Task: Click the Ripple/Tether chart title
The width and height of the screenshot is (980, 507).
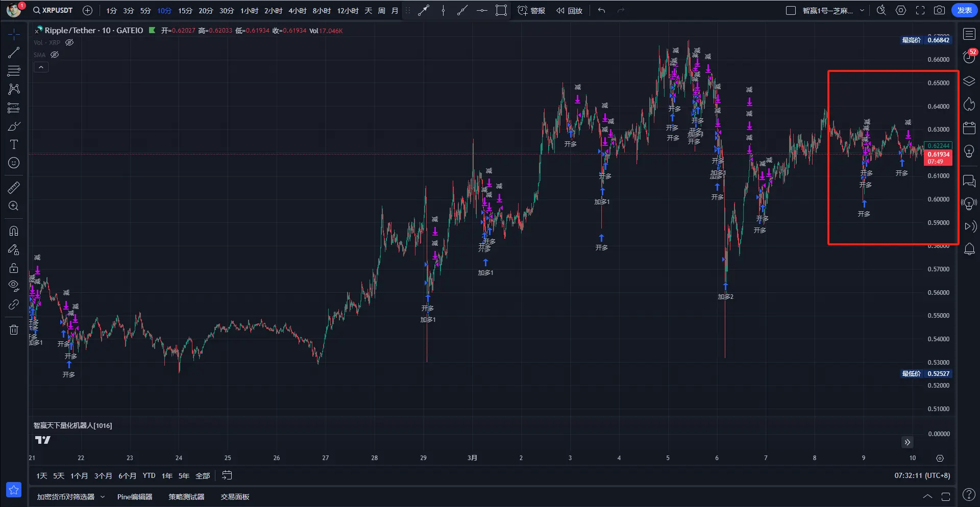Action: click(93, 31)
